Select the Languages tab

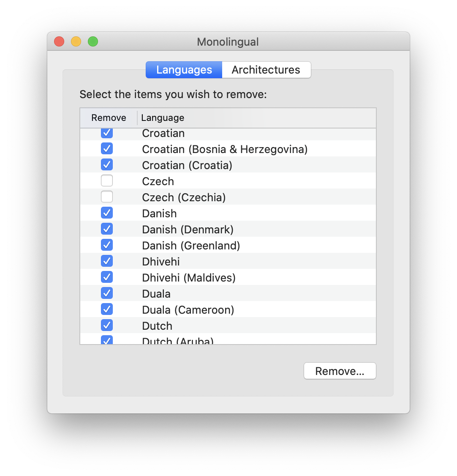click(x=184, y=70)
